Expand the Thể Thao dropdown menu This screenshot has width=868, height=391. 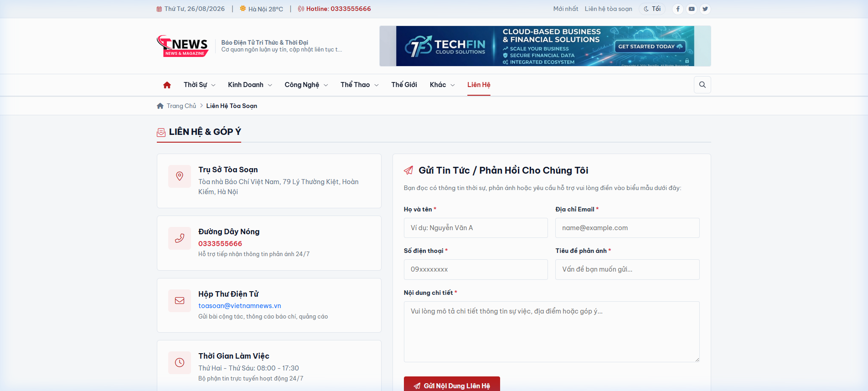click(360, 85)
